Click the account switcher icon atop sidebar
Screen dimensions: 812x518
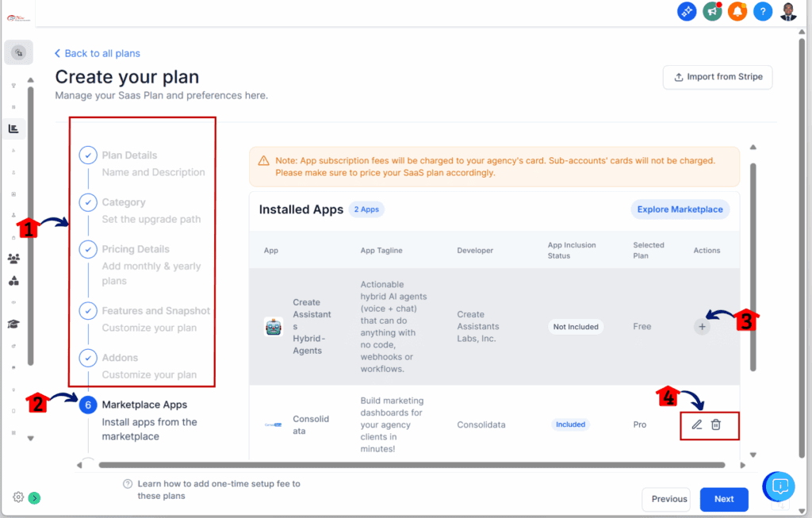19,52
